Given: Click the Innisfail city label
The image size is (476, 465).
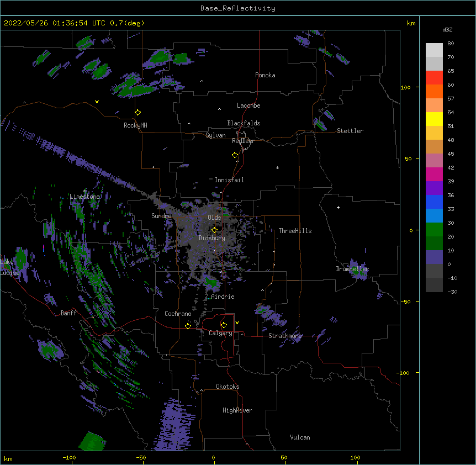Looking at the screenshot, I should pyautogui.click(x=229, y=180).
